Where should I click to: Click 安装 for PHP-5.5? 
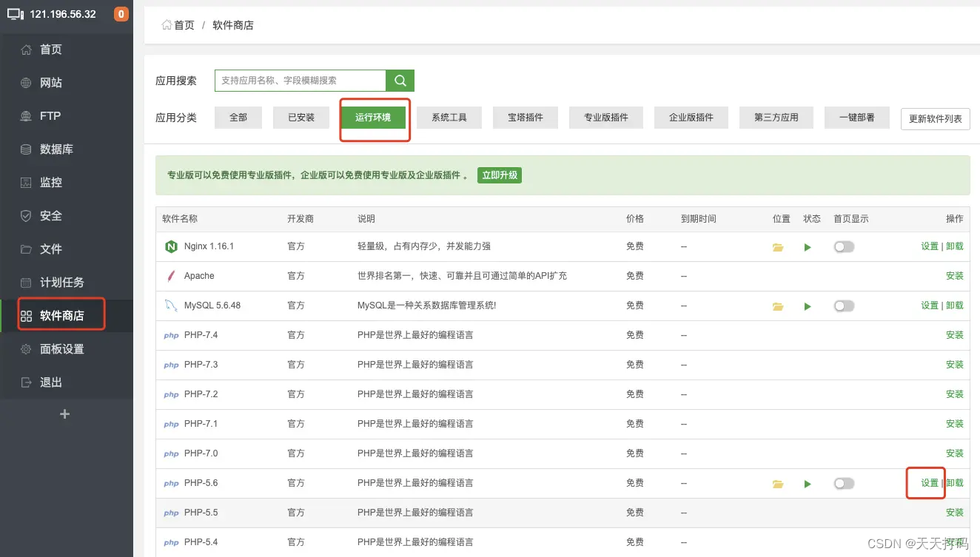pos(955,513)
